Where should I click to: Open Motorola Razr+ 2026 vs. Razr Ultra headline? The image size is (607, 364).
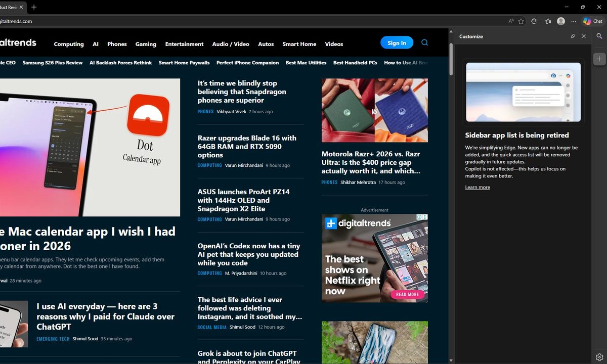tap(372, 162)
